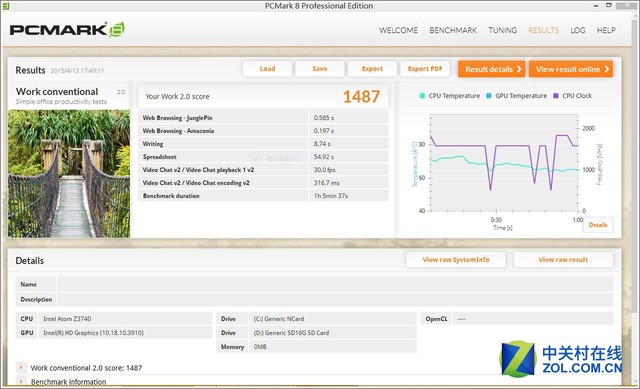This screenshot has height=389, width=640.
Task: Switch to the BENCHMARK tab
Action: tap(453, 30)
